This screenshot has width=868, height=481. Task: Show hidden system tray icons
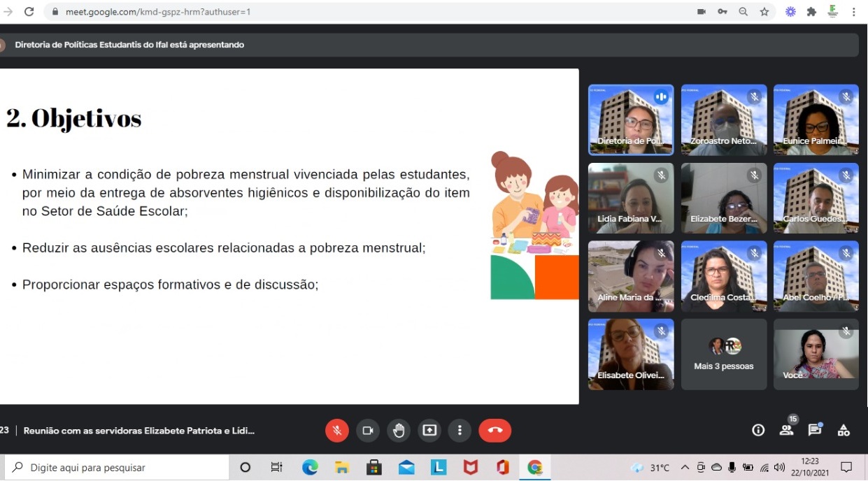click(x=684, y=468)
